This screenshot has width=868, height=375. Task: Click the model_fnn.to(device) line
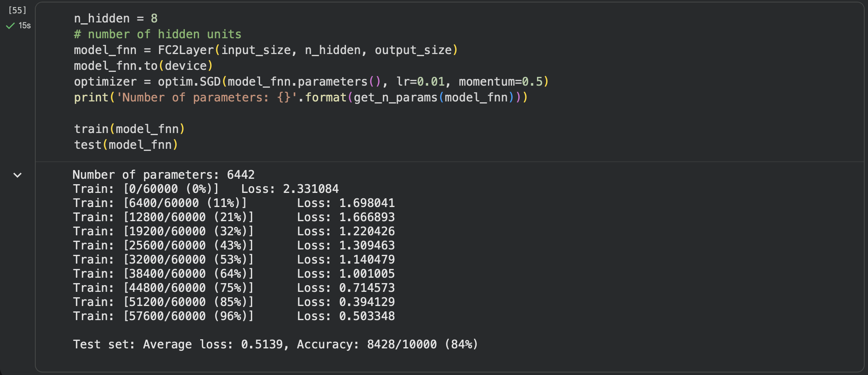tap(142, 65)
